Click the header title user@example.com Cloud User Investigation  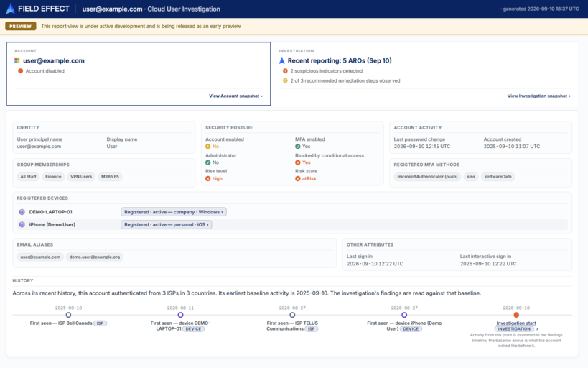(x=151, y=9)
